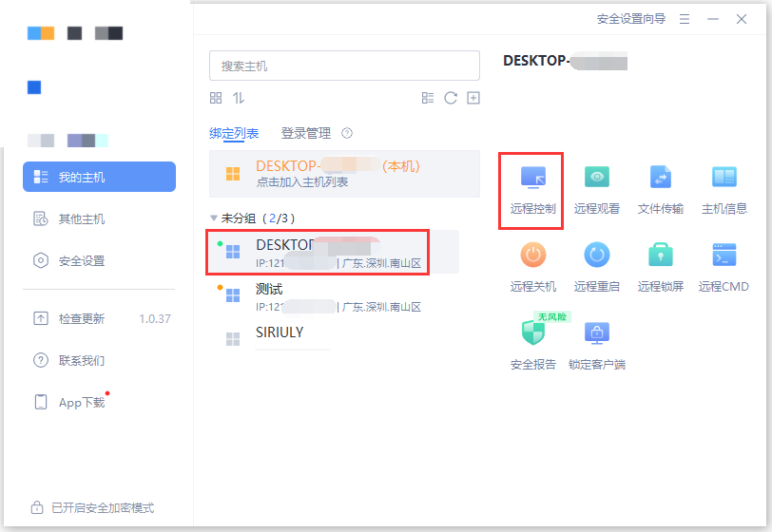
Task: Trigger 远程重启 remote restart
Action: click(597, 267)
